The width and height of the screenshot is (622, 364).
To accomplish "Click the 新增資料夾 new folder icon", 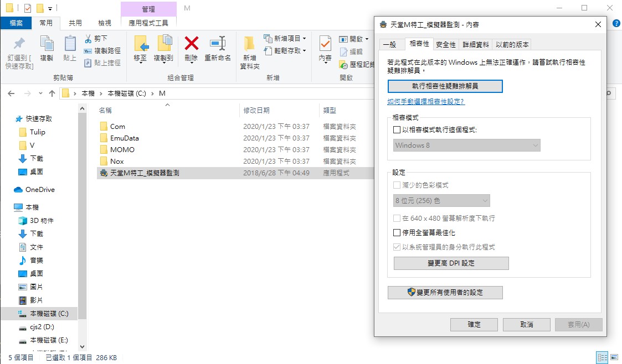I will [250, 44].
